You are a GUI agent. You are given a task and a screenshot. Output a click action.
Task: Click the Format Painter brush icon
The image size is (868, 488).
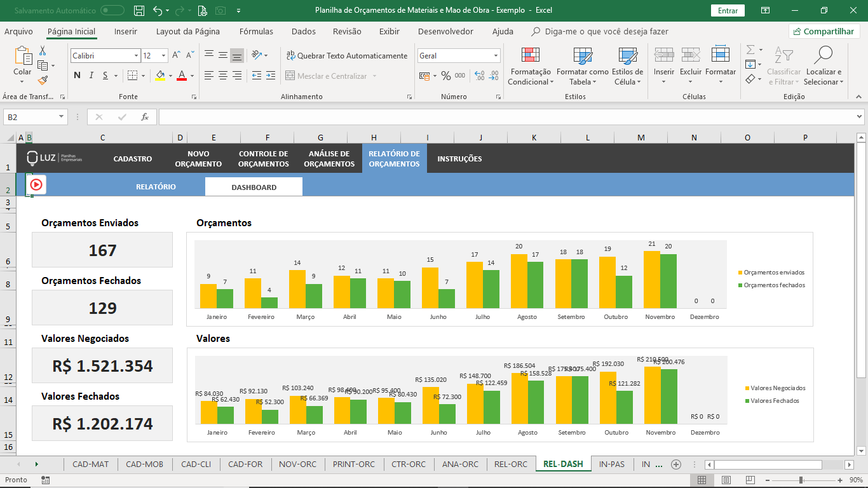(x=43, y=81)
